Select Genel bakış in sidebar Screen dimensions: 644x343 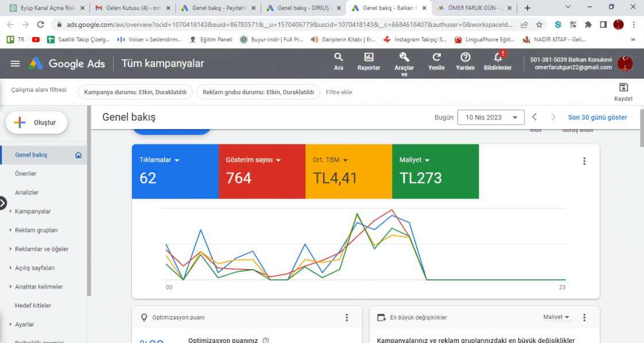(44, 155)
